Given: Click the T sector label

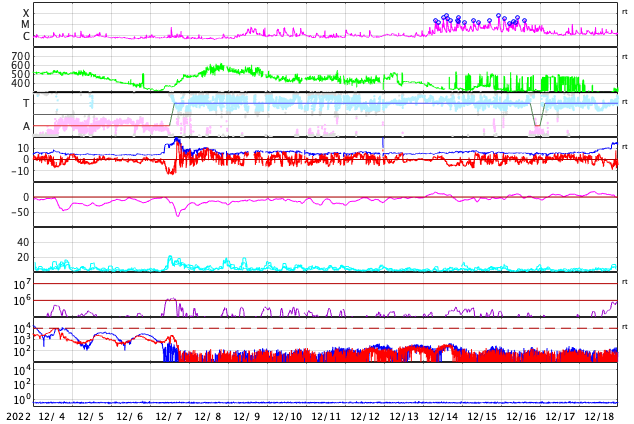Looking at the screenshot, I should click(x=26, y=103).
